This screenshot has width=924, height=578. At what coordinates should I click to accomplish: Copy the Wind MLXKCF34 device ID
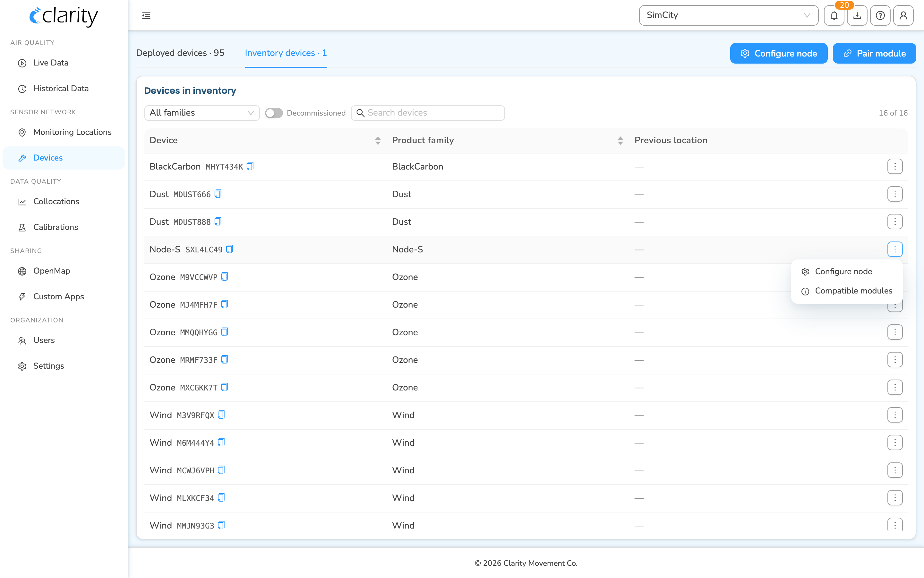click(x=221, y=497)
